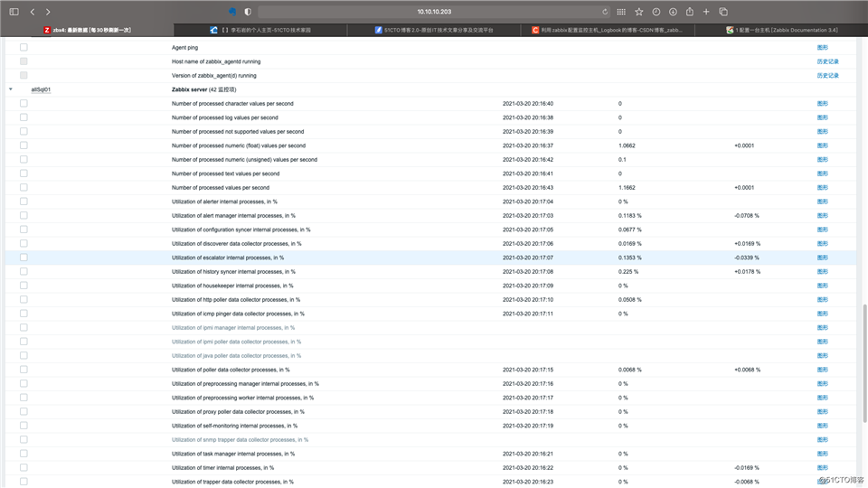Click value "1.0662" in float values row
This screenshot has width=868, height=488.
pyautogui.click(x=627, y=145)
